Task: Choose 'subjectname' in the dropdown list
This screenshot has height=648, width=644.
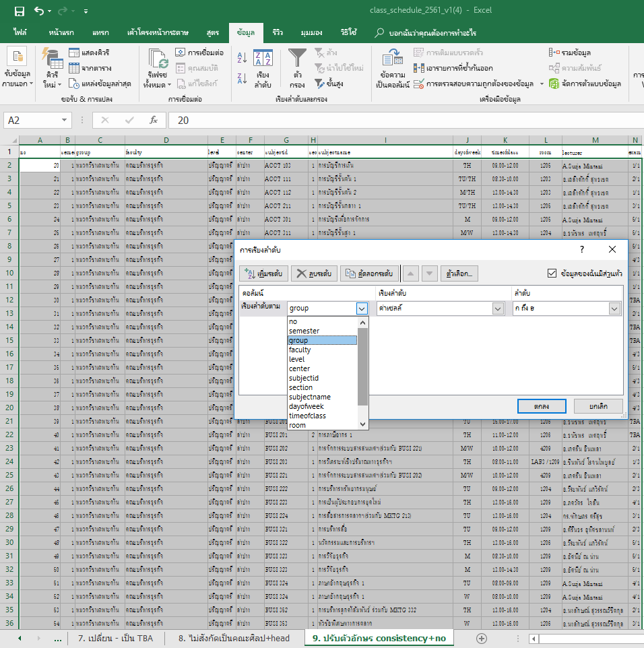Action: tap(309, 397)
